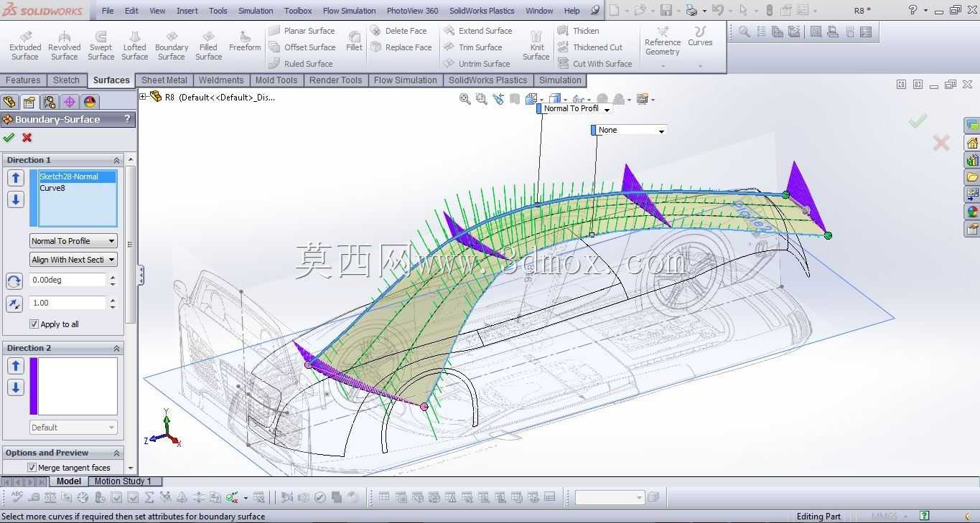Click the Zoom to Area view icon

(482, 99)
